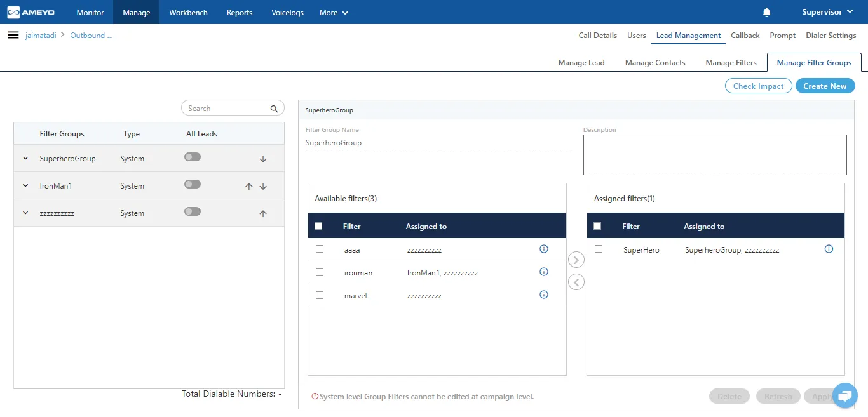
Task: Click the right arrow to assign filters
Action: click(576, 260)
